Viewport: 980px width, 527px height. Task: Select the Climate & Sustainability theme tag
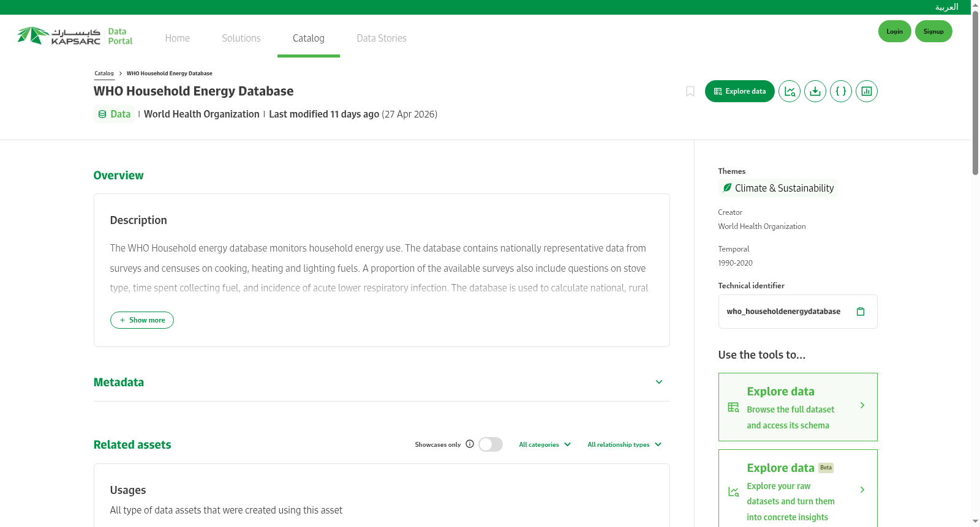pyautogui.click(x=778, y=188)
